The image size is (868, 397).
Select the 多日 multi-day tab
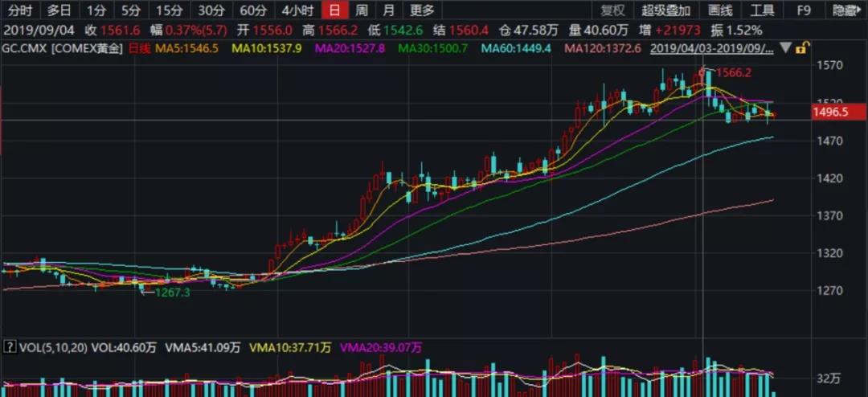tap(59, 10)
